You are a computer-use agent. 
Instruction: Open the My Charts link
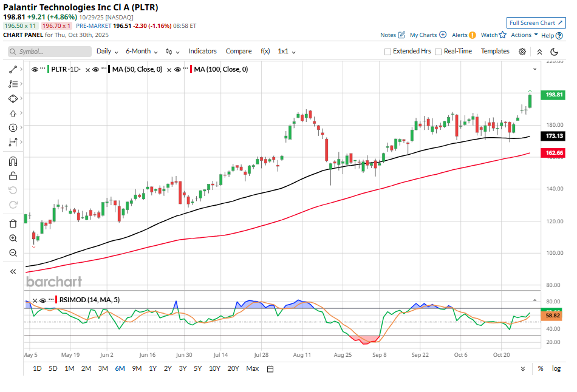[x=428, y=35]
